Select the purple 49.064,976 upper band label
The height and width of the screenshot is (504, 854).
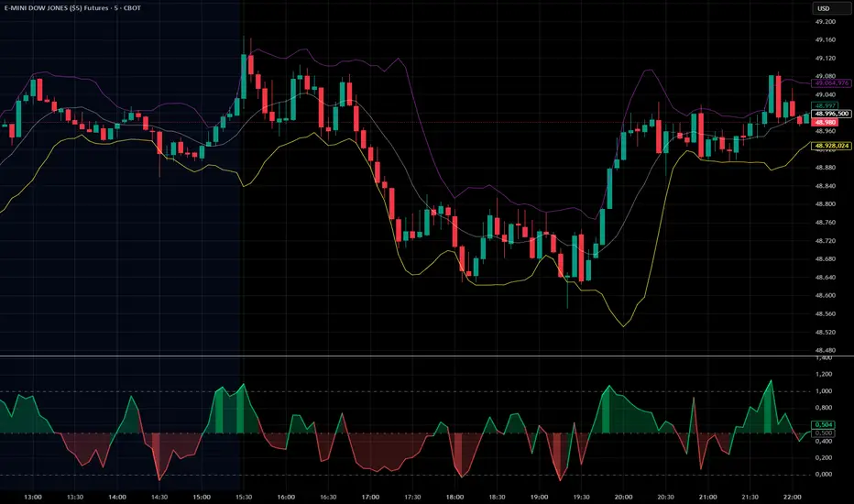pos(831,82)
